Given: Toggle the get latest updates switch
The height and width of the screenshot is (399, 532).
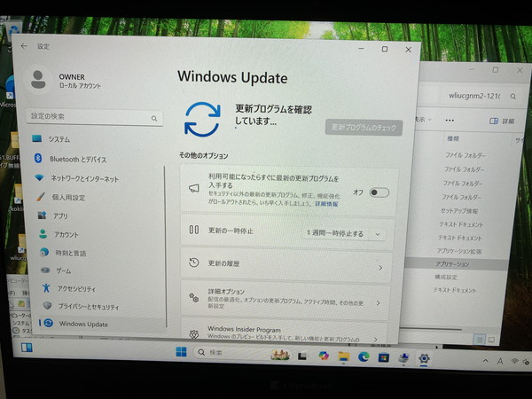Looking at the screenshot, I should click(x=379, y=192).
